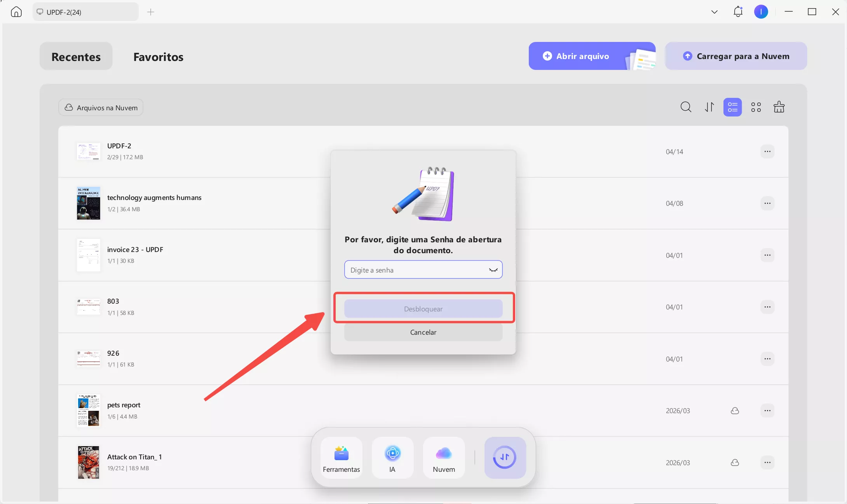Click the sync transfer circle icon in dock
Viewport: 847px width, 504px height.
[505, 457]
